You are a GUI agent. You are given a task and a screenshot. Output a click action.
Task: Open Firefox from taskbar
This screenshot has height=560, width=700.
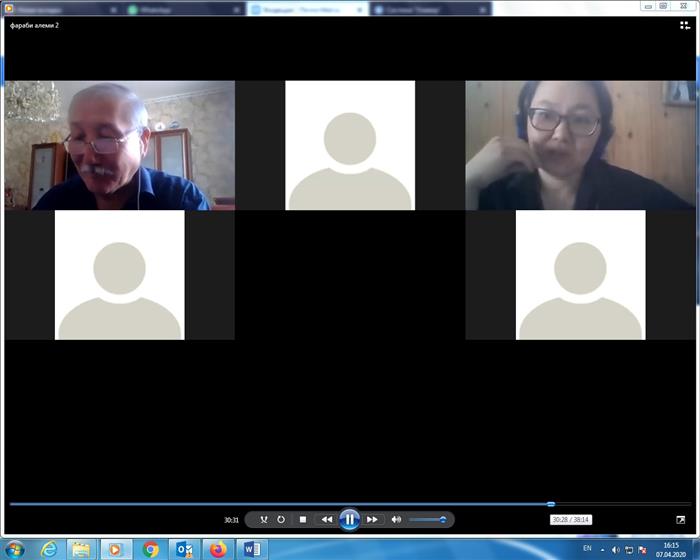click(218, 549)
